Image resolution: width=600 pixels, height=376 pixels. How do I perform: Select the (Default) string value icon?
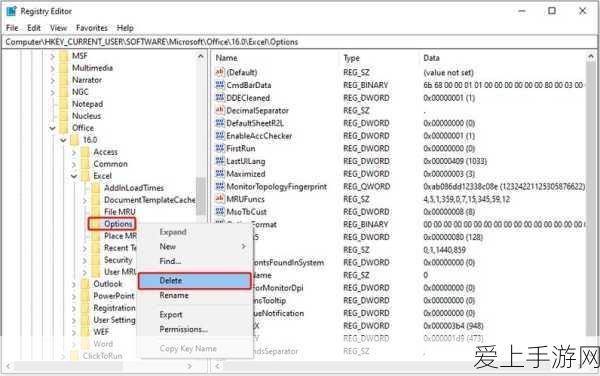tap(220, 72)
